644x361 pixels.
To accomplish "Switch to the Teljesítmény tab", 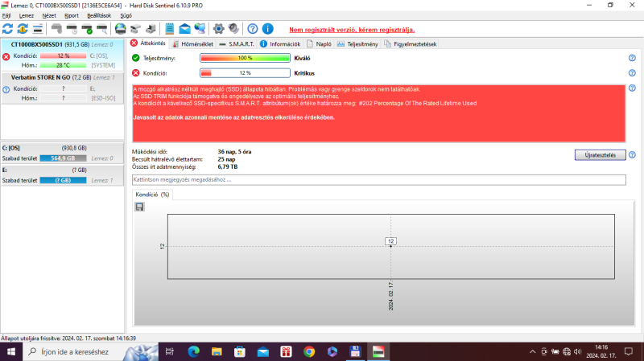I will [x=357, y=44].
